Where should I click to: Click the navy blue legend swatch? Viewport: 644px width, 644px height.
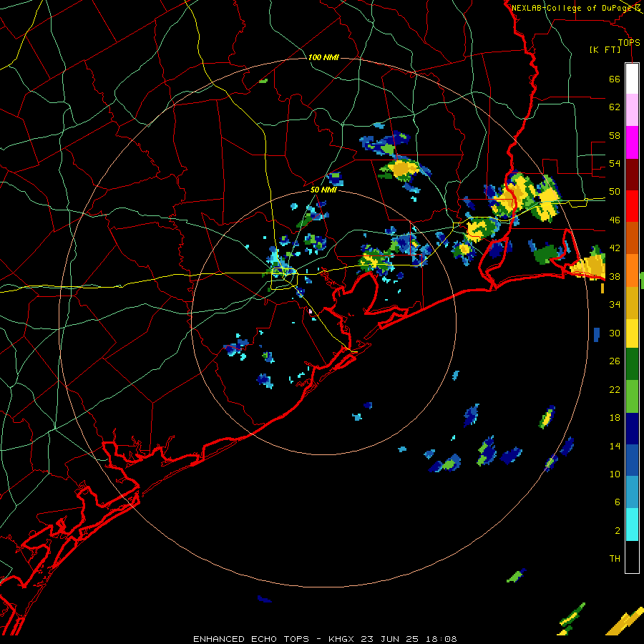click(x=632, y=429)
